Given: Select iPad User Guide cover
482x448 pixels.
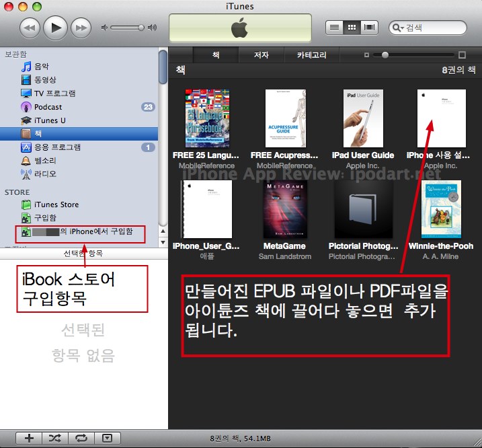Looking at the screenshot, I should point(363,118).
